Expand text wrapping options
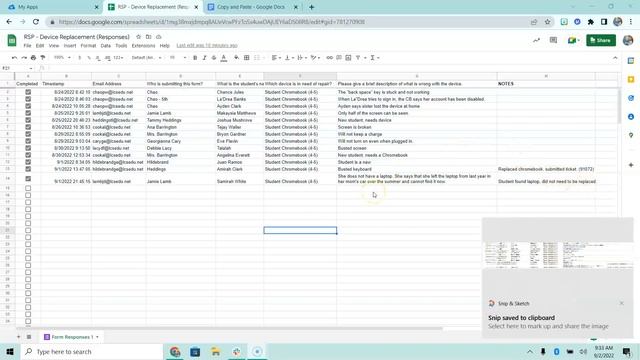Image resolution: width=640 pixels, height=360 pixels. click(302, 58)
